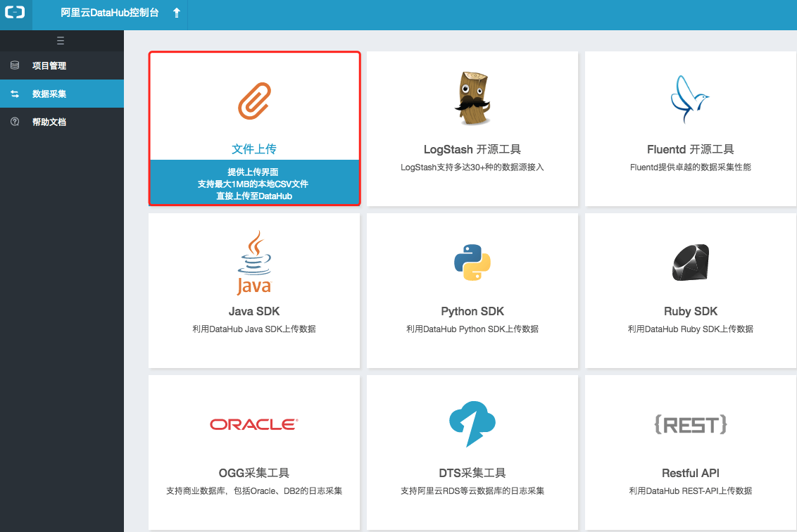
Task: Click text '利用DataHub Java SDK上传数据'
Action: pos(254,329)
